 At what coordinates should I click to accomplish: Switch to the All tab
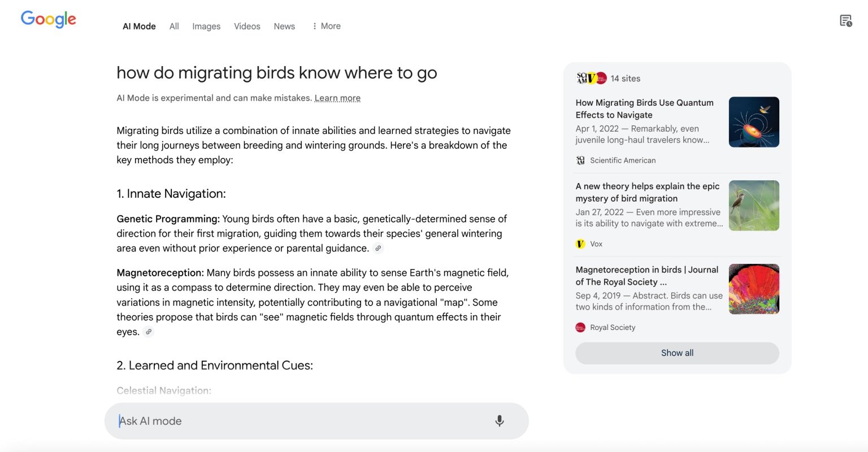pyautogui.click(x=174, y=26)
